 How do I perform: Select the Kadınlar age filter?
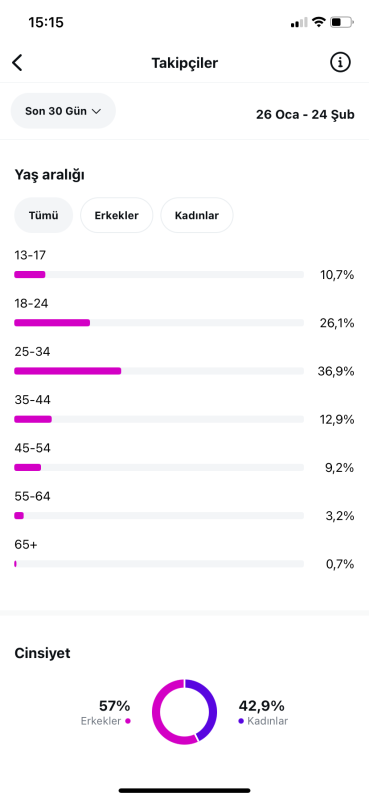[197, 215]
